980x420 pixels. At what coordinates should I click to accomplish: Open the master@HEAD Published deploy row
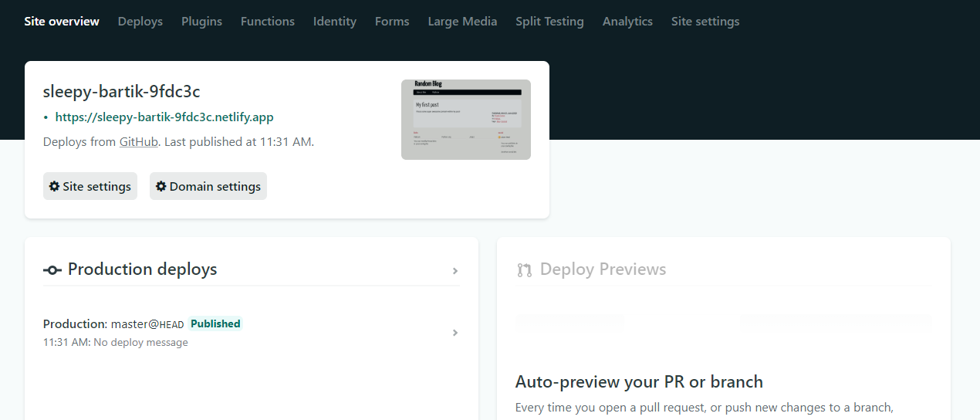tap(252, 333)
